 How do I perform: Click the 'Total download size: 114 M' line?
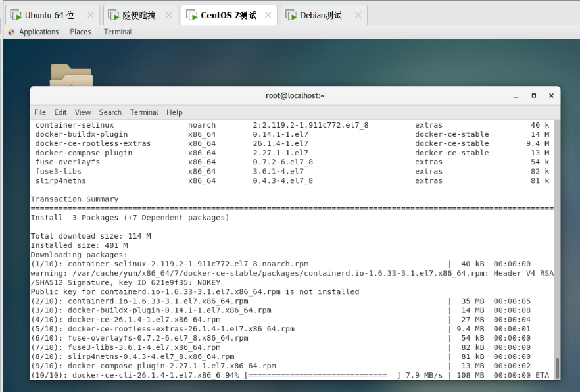[91, 236]
